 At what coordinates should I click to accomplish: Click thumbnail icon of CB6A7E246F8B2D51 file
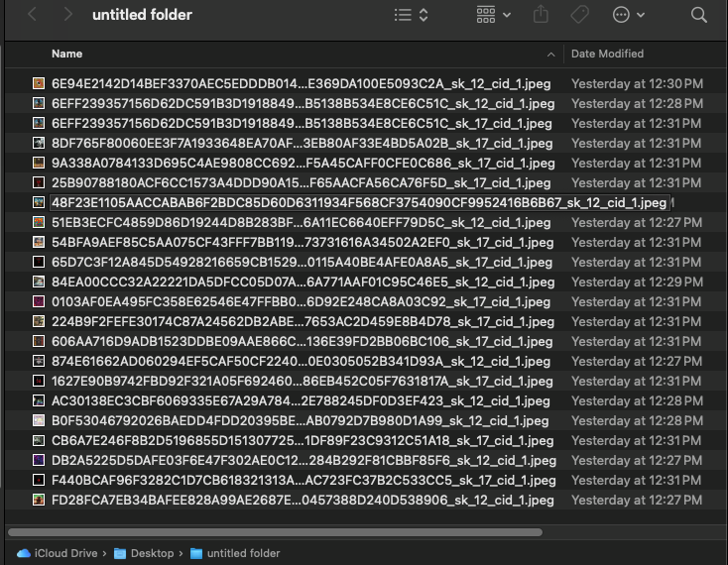[39, 441]
